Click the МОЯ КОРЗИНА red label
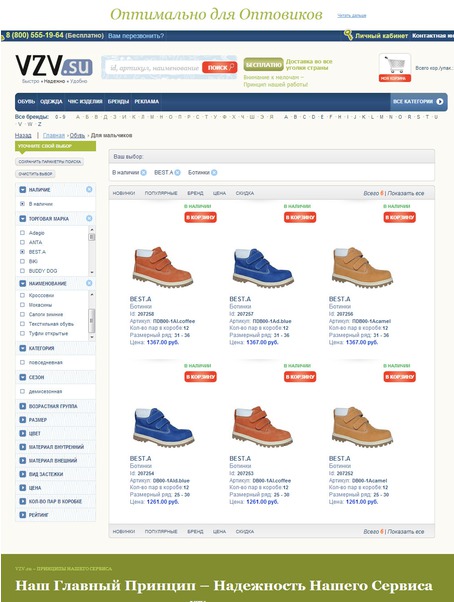The image size is (454, 602). [x=395, y=78]
